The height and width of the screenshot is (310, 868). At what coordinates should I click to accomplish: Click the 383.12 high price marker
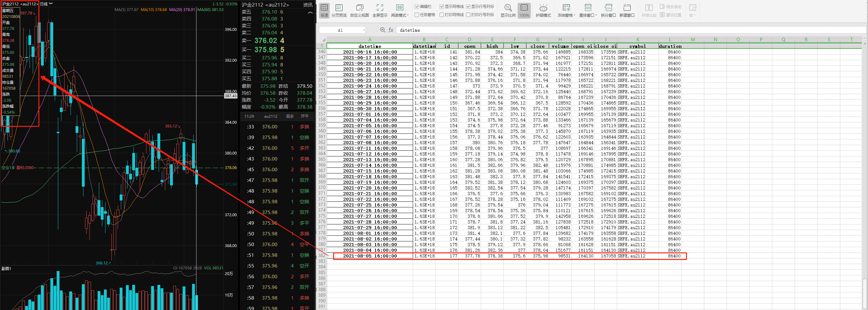click(172, 126)
